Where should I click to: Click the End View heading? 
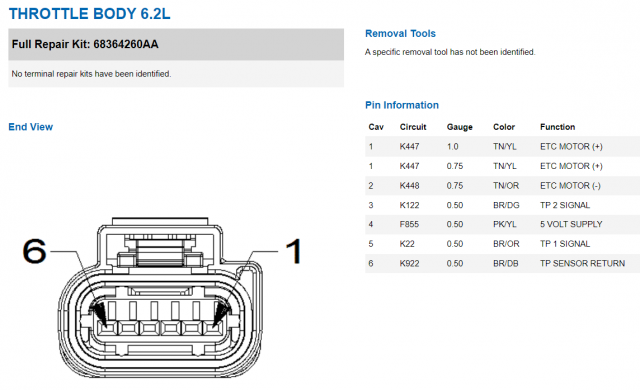click(31, 127)
